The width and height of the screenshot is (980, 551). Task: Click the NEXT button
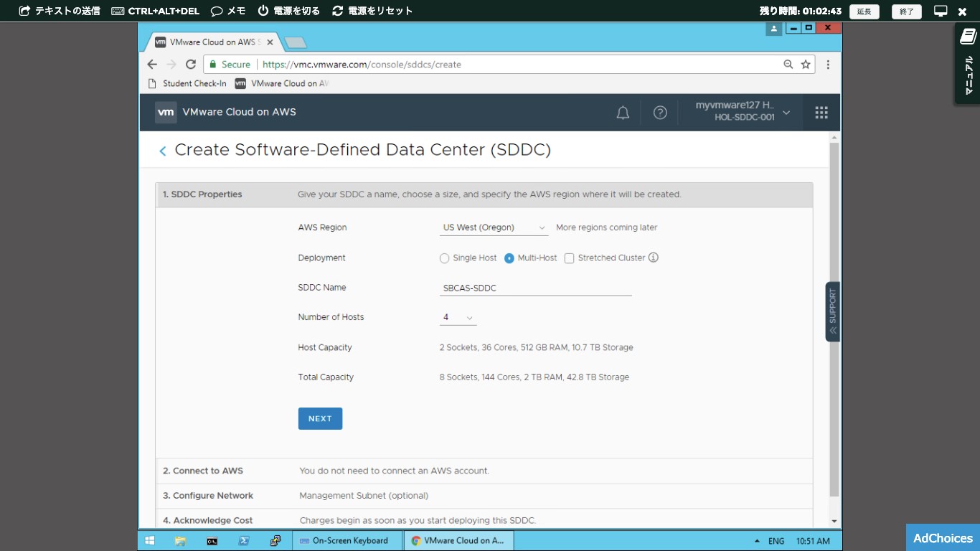pos(320,419)
